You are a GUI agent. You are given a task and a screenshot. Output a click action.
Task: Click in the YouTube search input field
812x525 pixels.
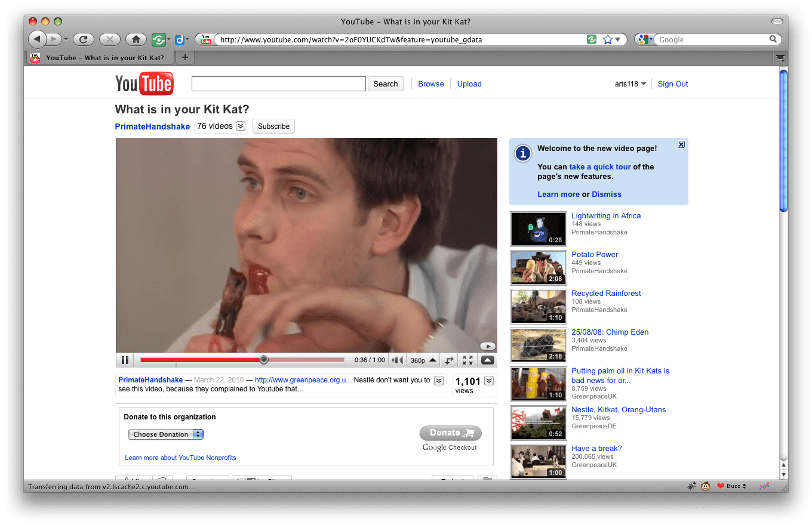[279, 84]
